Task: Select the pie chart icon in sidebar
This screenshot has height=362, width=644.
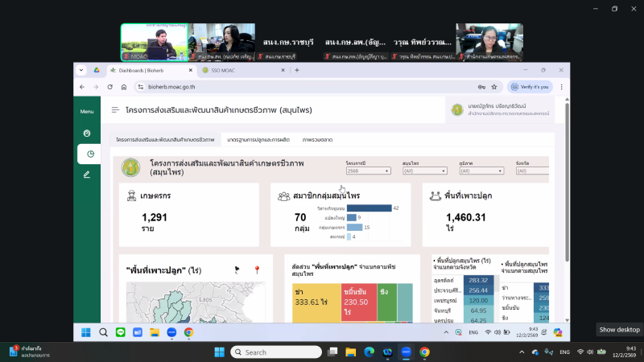Action: 89,154
